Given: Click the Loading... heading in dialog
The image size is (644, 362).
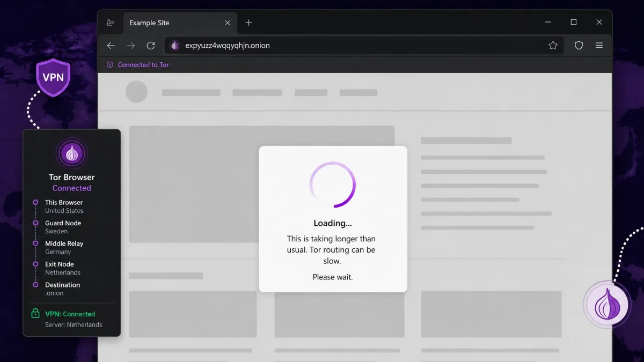Looking at the screenshot, I should coord(333,223).
